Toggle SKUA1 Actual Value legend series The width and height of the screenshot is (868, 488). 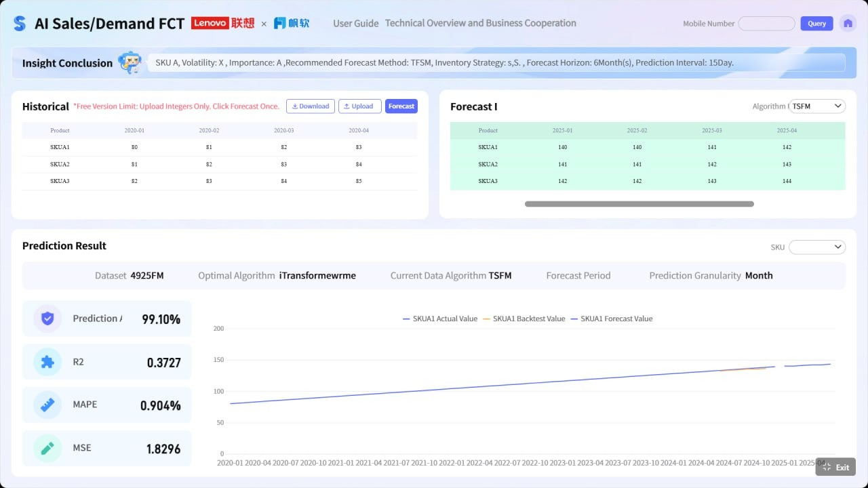440,319
